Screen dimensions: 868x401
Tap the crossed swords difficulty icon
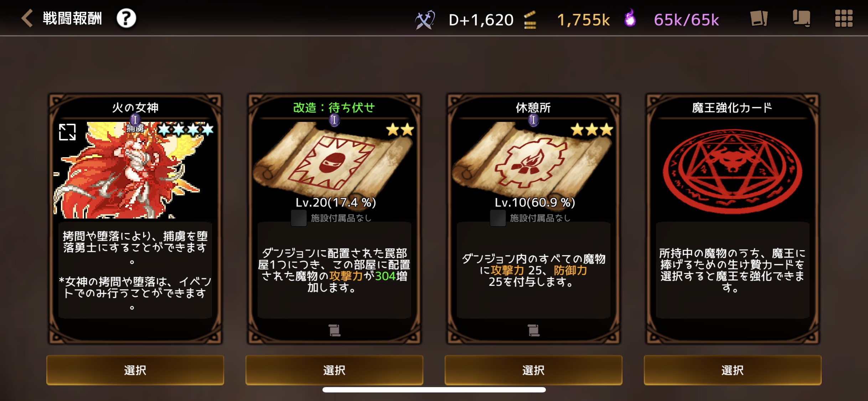pos(425,20)
